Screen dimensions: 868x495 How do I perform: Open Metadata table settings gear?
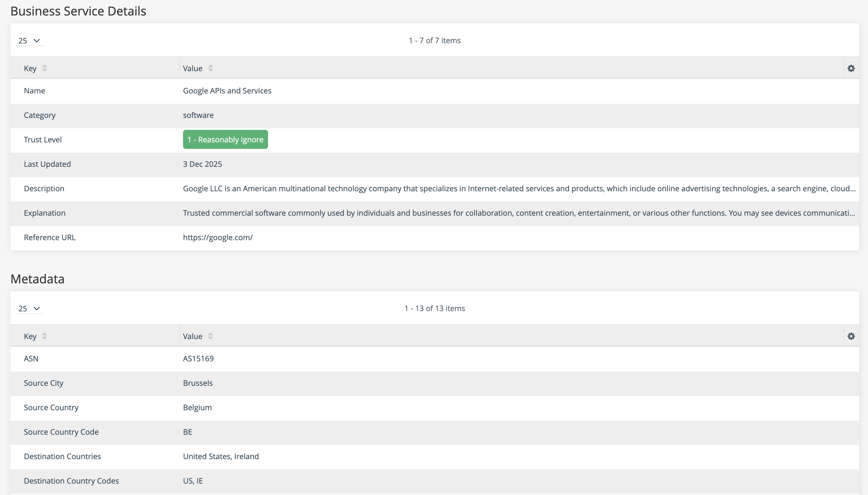tap(851, 336)
